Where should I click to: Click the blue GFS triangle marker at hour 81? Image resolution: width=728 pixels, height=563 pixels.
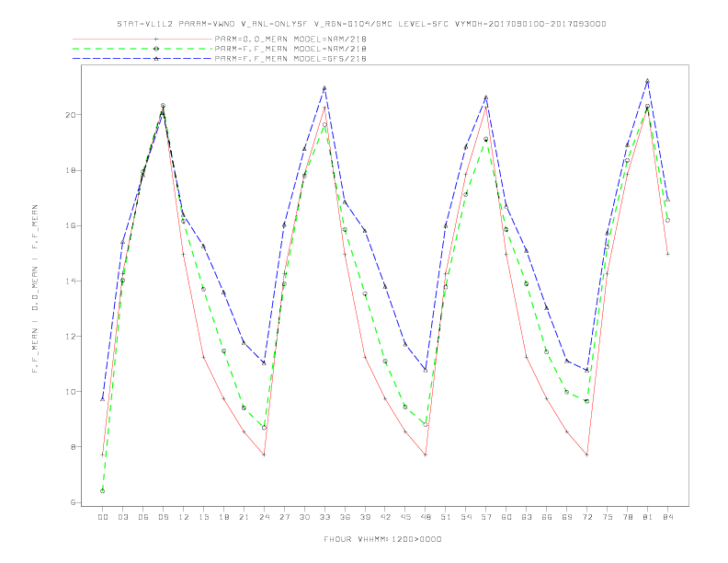(x=648, y=81)
